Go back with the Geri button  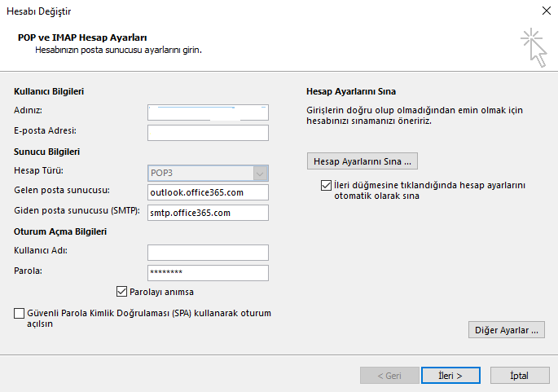(389, 376)
